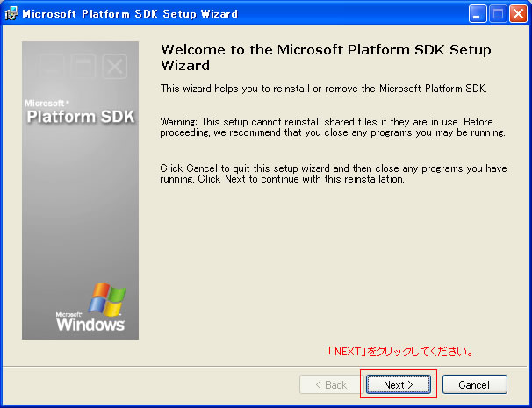Image resolution: width=532 pixels, height=408 pixels.
Task: Click the Next button to continue
Action: pyautogui.click(x=399, y=384)
